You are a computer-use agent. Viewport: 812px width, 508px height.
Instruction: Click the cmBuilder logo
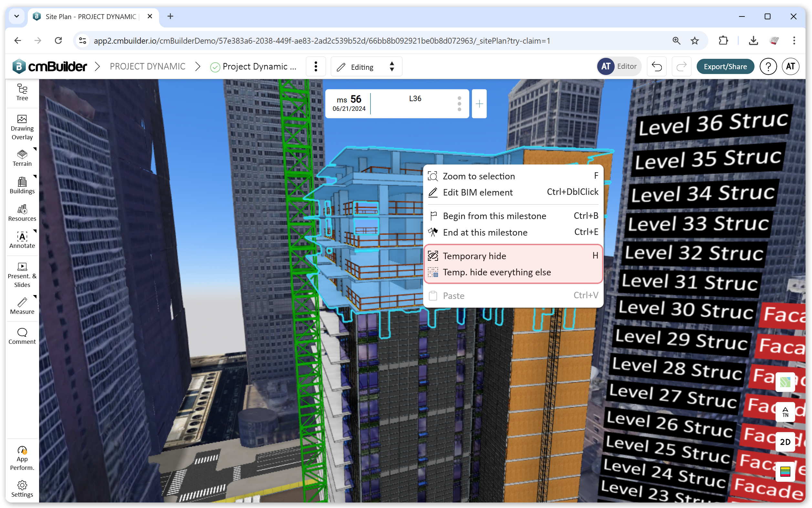point(50,67)
